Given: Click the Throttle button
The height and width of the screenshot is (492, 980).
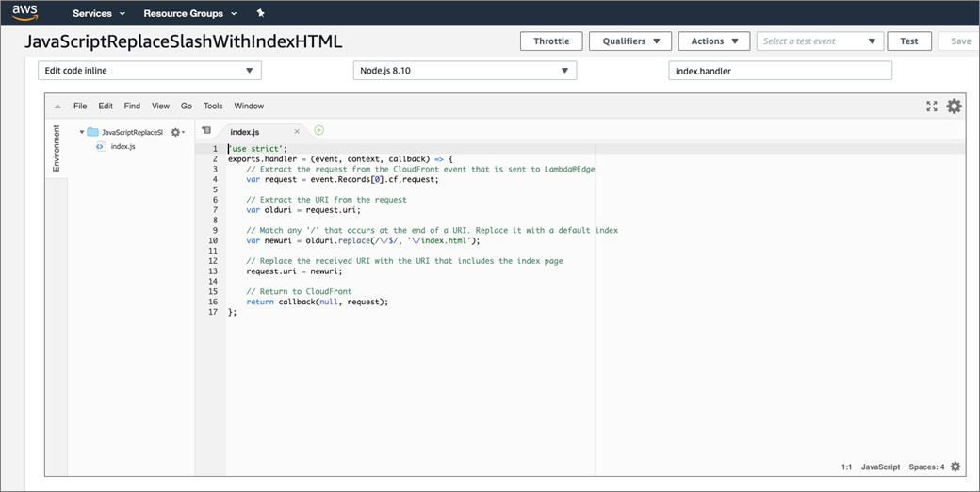Looking at the screenshot, I should click(x=551, y=41).
